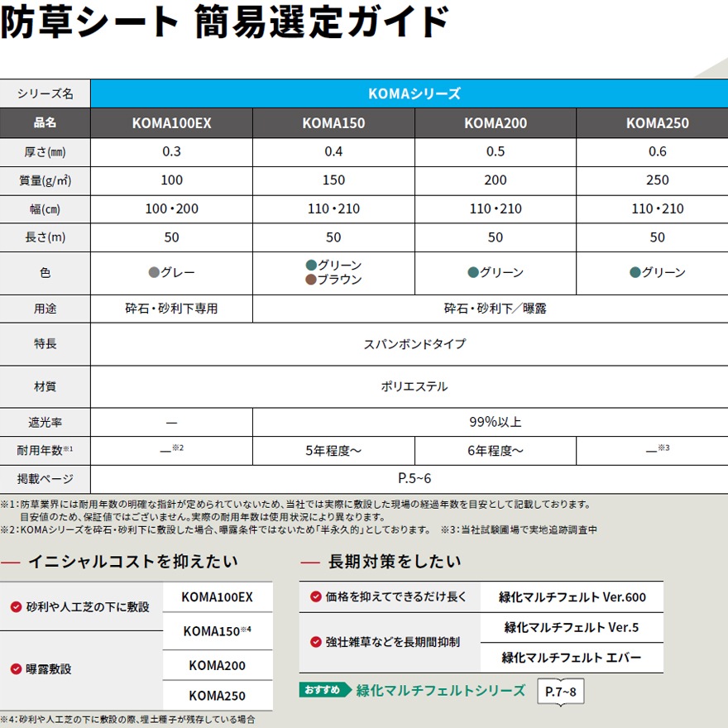The image size is (728, 728).
Task: Click the 長期対策をしたい heading
Action: [395, 562]
